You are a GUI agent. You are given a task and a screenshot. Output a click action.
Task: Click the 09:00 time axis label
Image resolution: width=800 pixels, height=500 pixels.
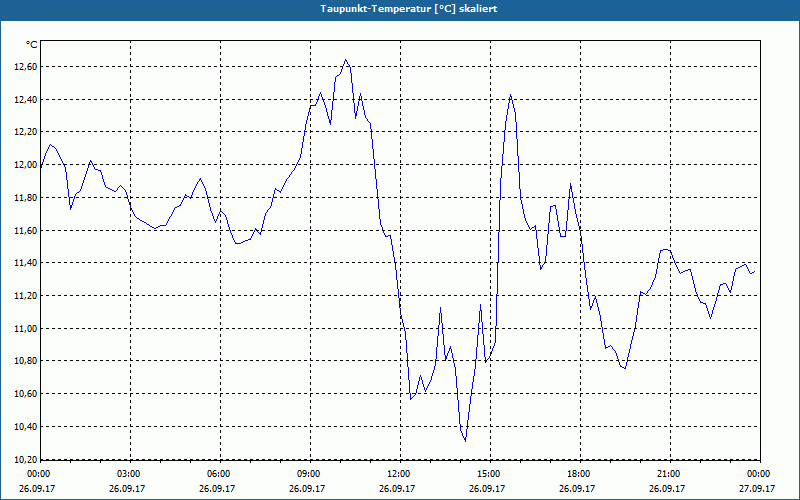tap(310, 474)
